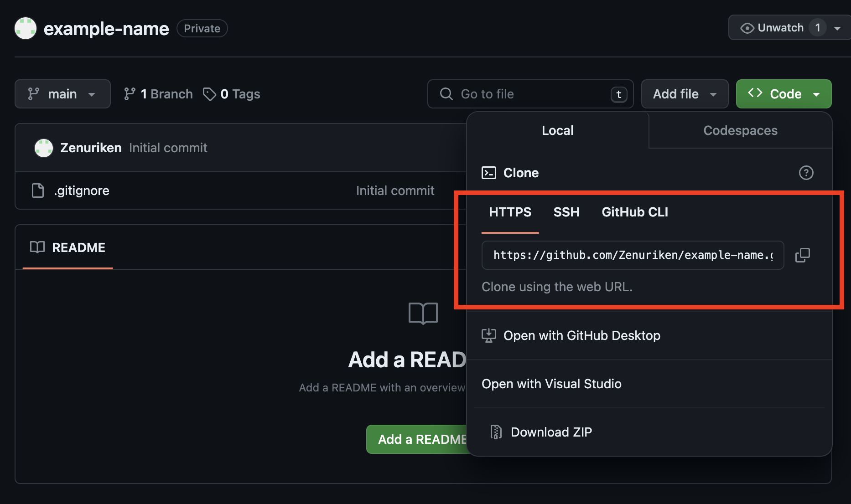
Task: Click the Download ZIP file icon
Action: coord(496,432)
